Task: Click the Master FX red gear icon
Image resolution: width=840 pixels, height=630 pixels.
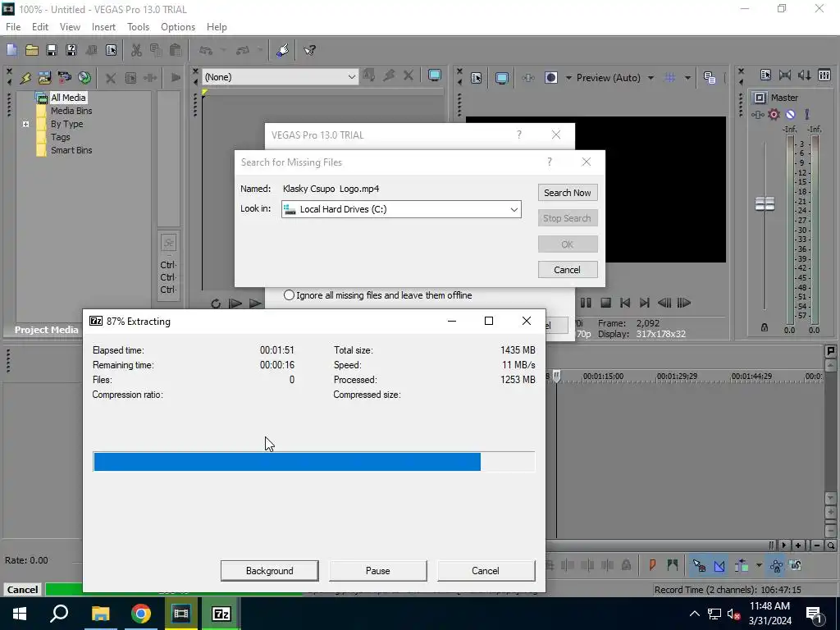Action: point(774,114)
